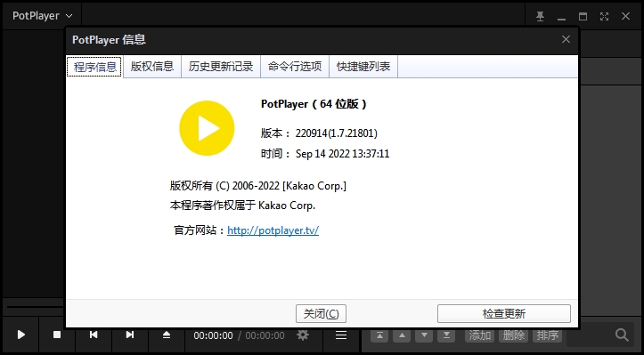Move playlist item to the bottom
The width and height of the screenshot is (644, 355).
pos(446,335)
